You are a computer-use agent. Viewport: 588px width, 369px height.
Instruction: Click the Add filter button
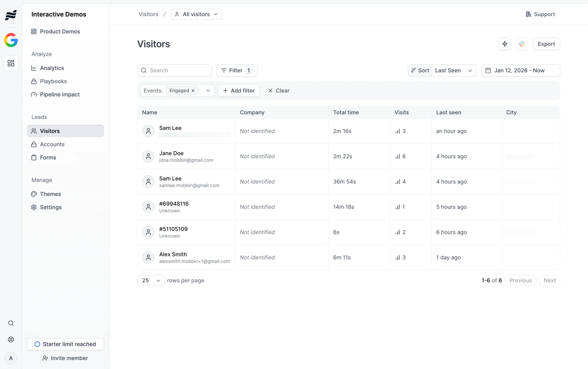[239, 91]
